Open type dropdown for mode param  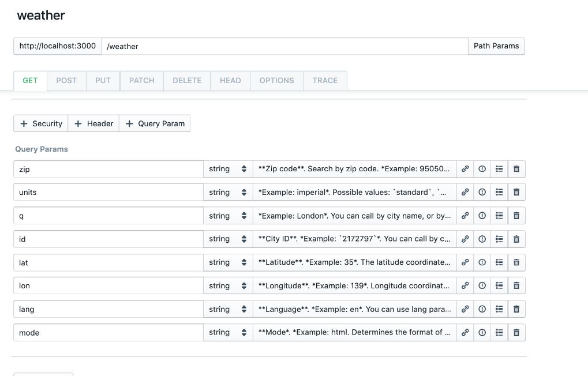pyautogui.click(x=228, y=333)
